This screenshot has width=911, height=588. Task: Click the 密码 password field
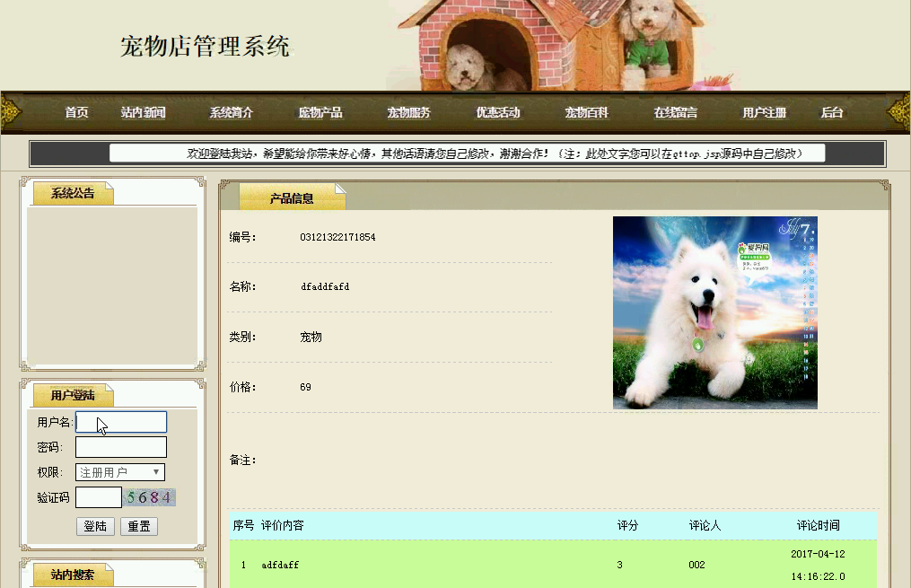[121, 447]
